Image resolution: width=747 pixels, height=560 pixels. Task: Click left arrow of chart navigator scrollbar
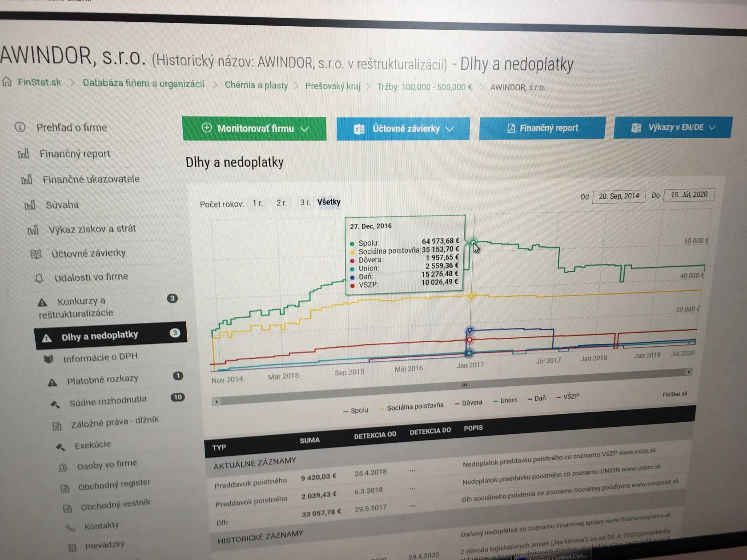click(x=217, y=401)
